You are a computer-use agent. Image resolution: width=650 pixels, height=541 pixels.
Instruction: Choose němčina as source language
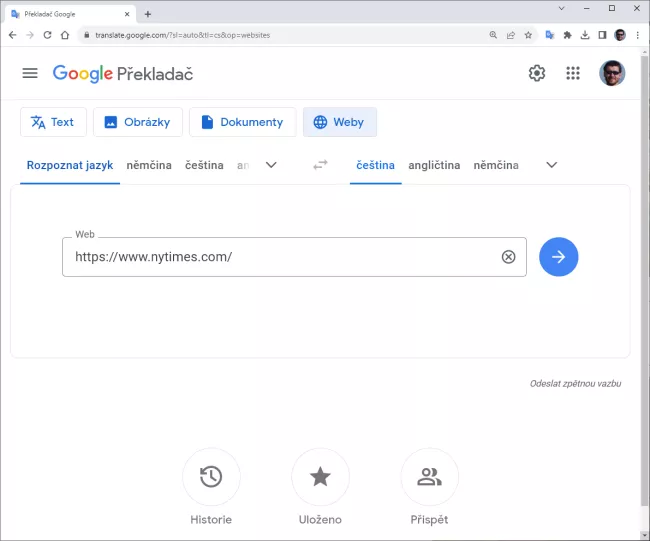point(149,165)
